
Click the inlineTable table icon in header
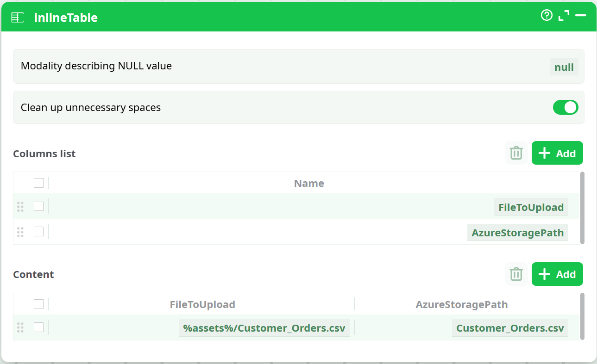click(x=17, y=18)
